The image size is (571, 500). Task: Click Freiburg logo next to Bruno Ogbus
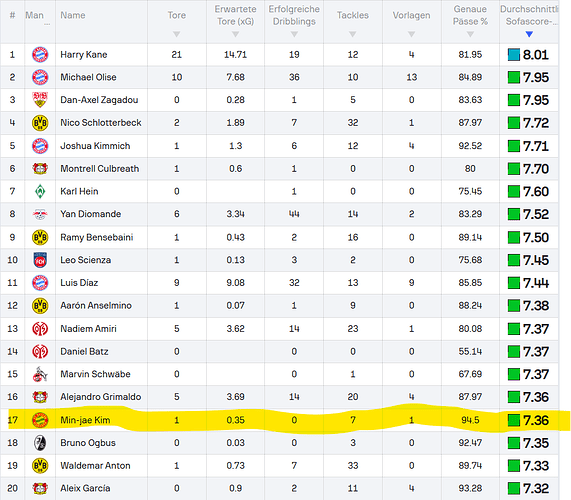click(x=40, y=443)
